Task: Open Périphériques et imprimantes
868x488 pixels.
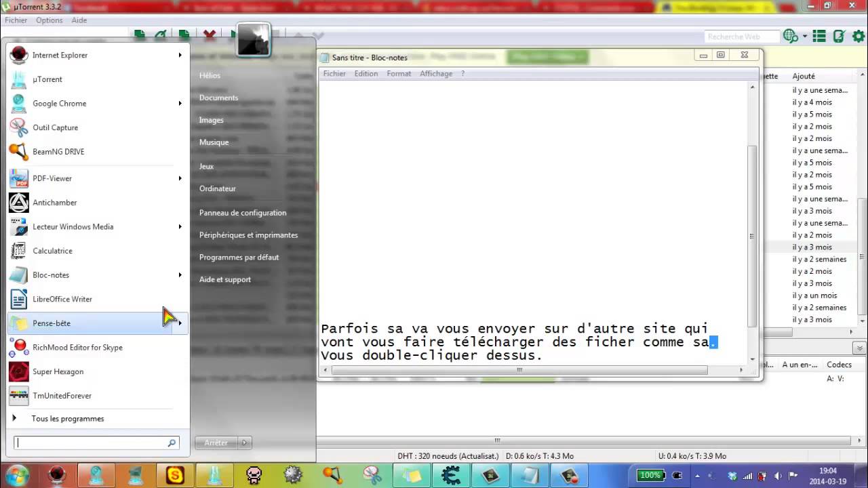Action: tap(248, 235)
